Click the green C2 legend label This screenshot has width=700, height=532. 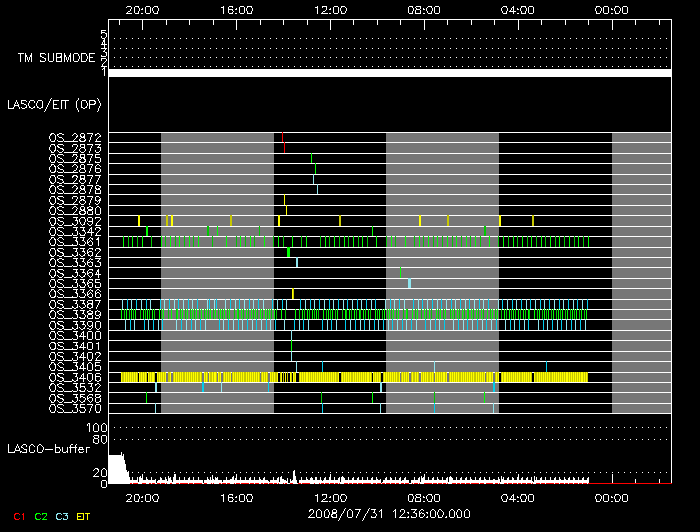(x=41, y=516)
